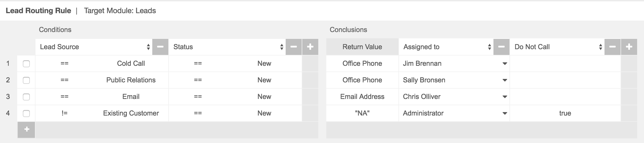Open the Sally Bronsen assignee dropdown
Screen dimensions: 644x143
click(x=505, y=80)
